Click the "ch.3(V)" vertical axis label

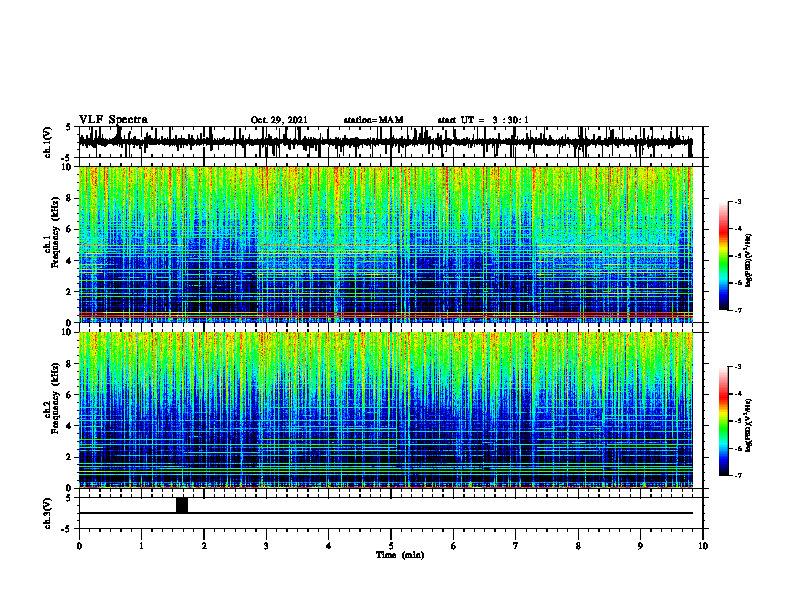[48, 513]
